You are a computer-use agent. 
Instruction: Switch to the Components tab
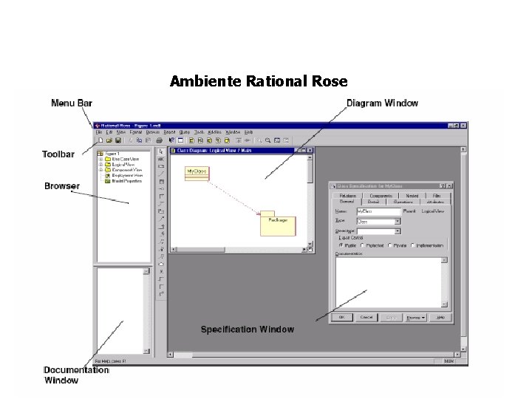[381, 196]
